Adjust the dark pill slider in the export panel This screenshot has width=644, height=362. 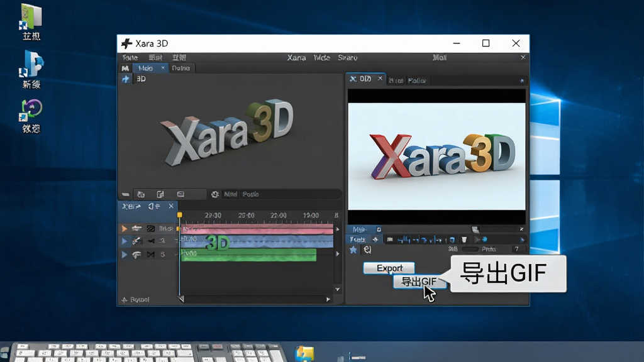(x=470, y=249)
